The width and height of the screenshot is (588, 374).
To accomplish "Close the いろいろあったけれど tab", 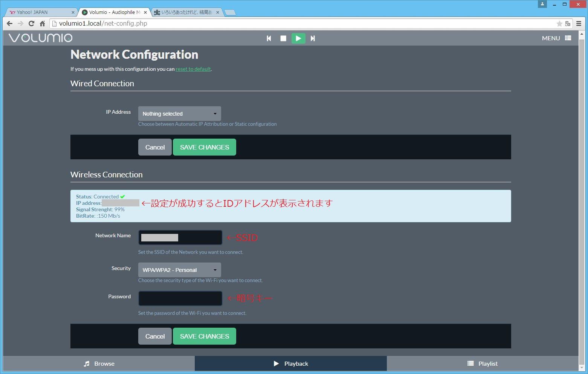I will click(218, 12).
